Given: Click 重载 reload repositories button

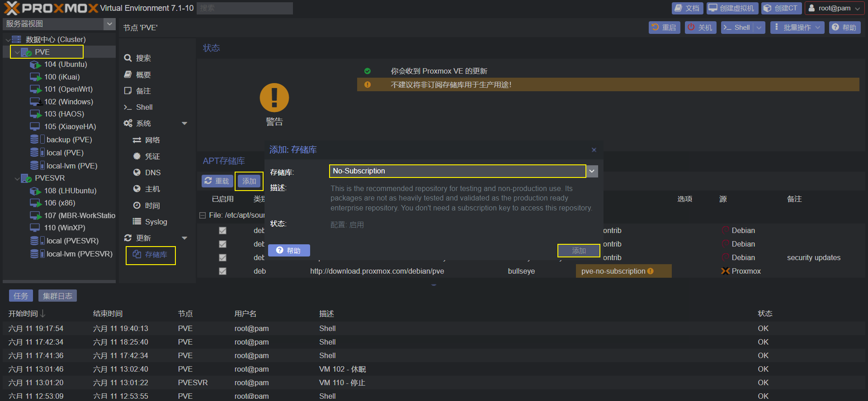Looking at the screenshot, I should (x=217, y=181).
